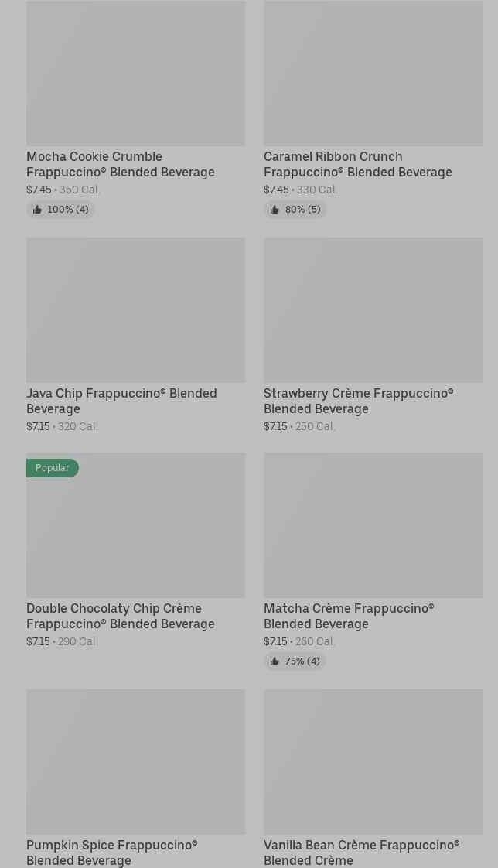Click the Caramel Ribbon Crunch product image
The width and height of the screenshot is (498, 868).
point(373,73)
